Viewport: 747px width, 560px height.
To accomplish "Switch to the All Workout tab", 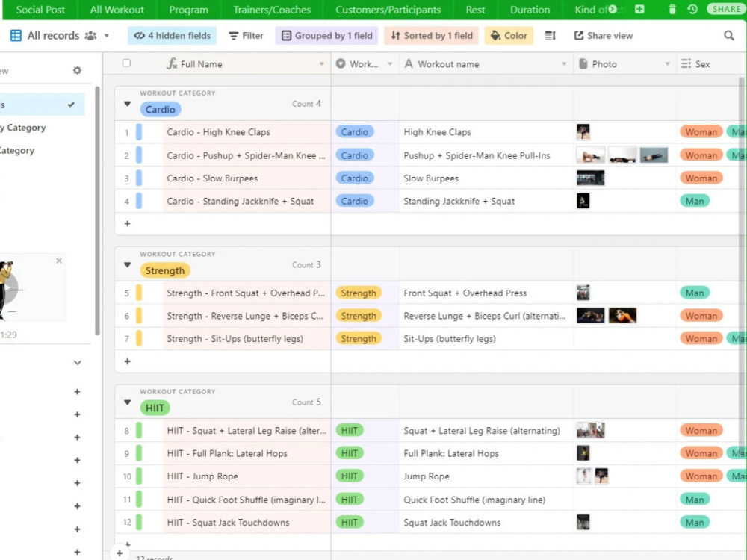I will click(117, 10).
